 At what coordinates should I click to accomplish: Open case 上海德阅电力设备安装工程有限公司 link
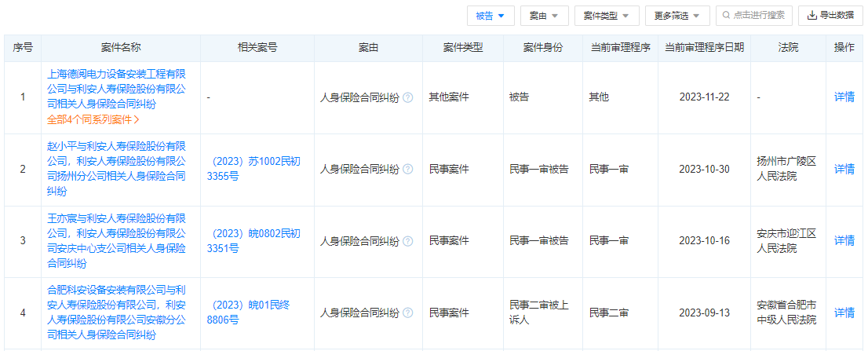[x=116, y=89]
